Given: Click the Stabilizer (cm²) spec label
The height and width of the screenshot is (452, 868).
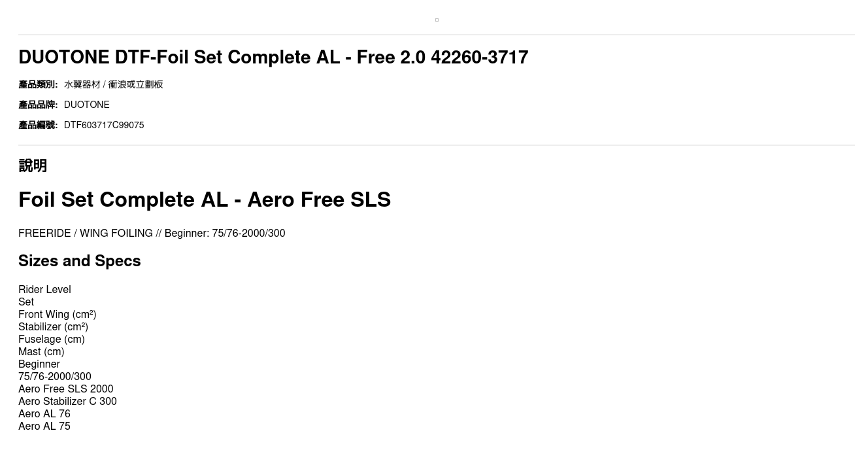Looking at the screenshot, I should (53, 327).
